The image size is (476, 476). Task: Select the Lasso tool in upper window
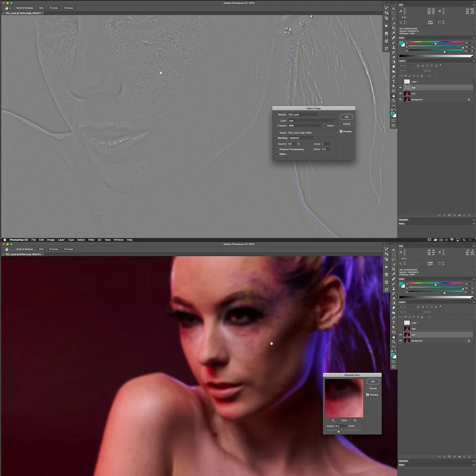pyautogui.click(x=393, y=19)
